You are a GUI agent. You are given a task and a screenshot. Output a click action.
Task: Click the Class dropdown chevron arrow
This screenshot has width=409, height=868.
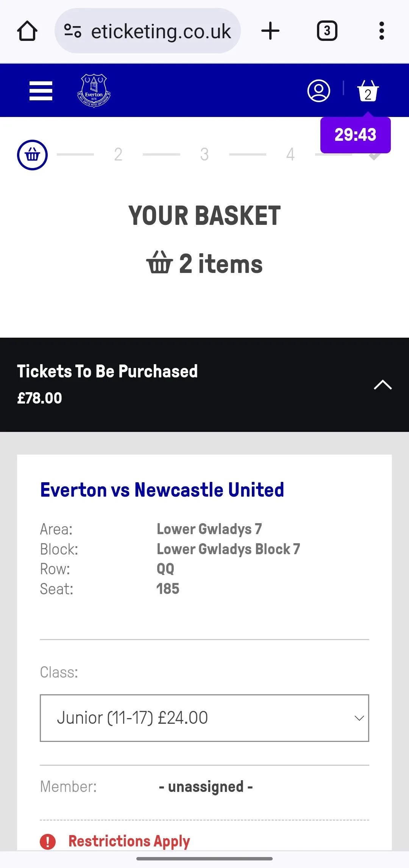pos(359,718)
